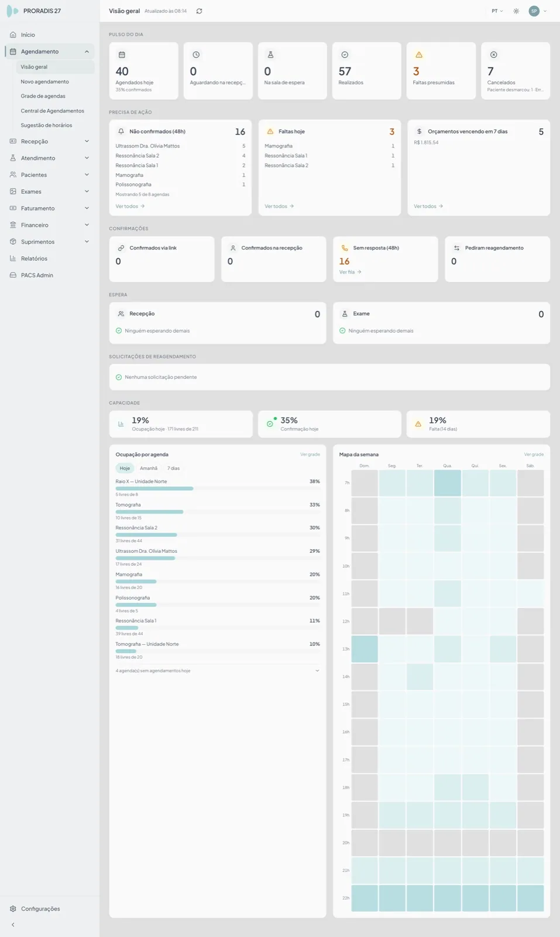
Task: Select the 7 dias occupancy filter
Action: coord(174,468)
